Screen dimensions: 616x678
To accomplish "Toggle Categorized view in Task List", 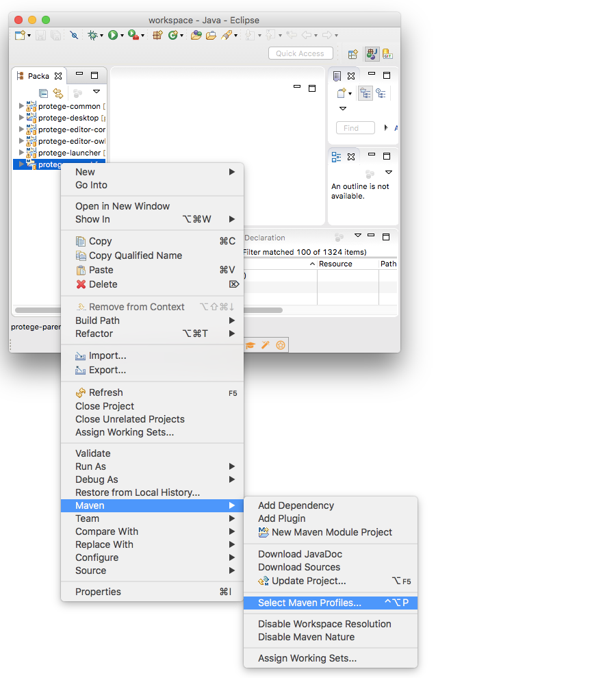I will [365, 93].
